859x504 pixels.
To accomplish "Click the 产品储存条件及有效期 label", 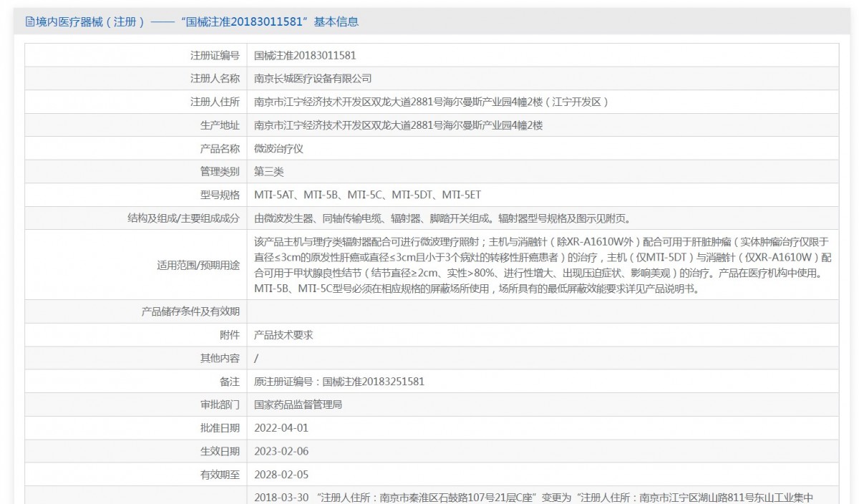I will (x=190, y=311).
